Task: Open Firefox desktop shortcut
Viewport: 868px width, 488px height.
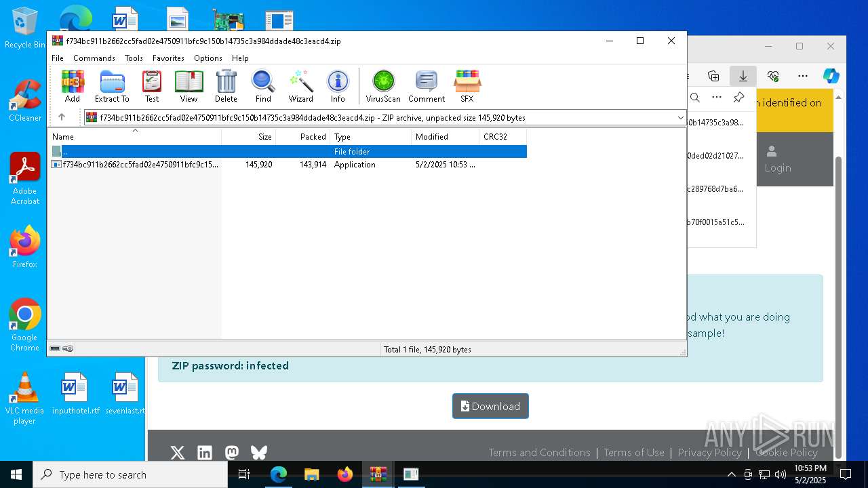Action: (x=24, y=247)
